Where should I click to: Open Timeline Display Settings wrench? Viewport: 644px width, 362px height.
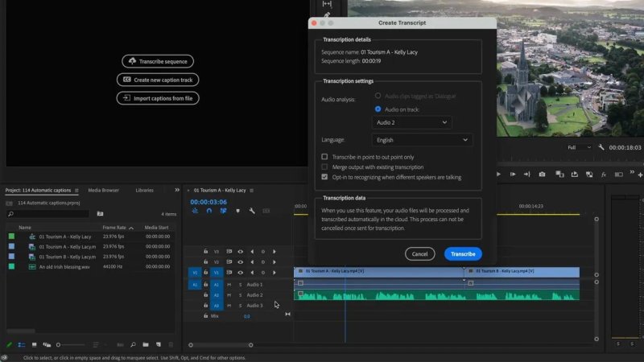tap(252, 211)
